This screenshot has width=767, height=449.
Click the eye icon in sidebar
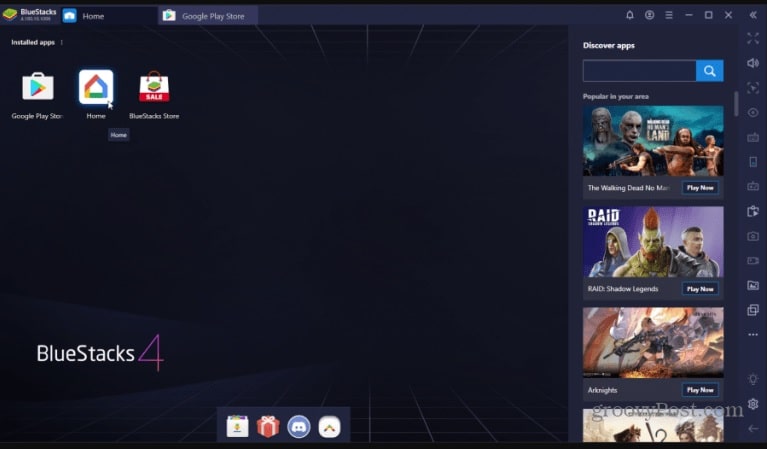coord(753,112)
